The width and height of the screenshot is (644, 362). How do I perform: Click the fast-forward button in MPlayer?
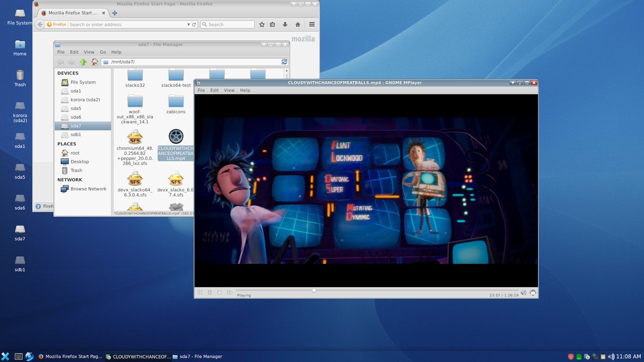230,293
